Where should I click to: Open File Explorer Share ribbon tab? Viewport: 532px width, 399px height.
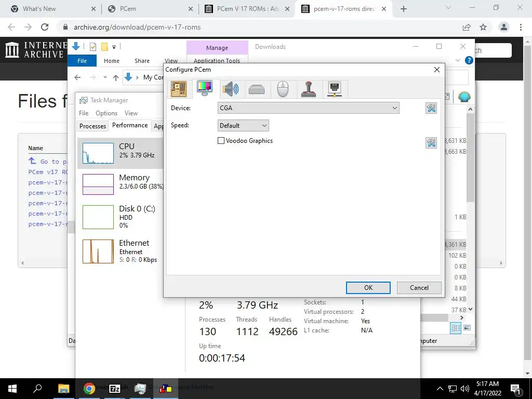click(x=142, y=61)
